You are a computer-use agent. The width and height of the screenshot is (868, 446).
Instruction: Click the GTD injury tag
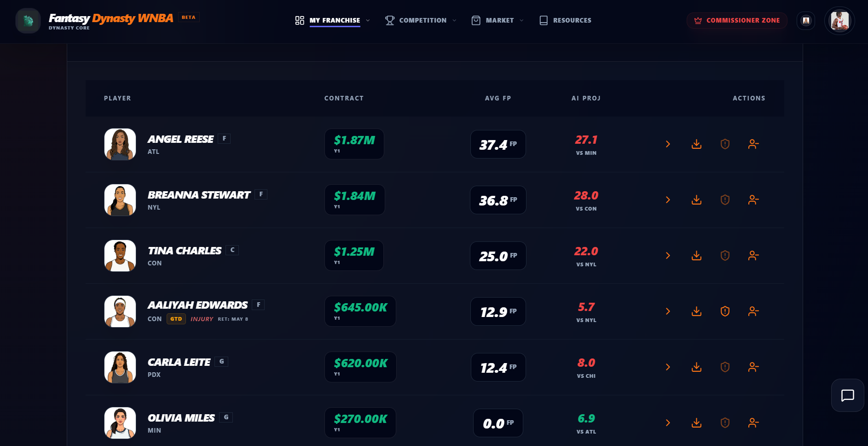(x=176, y=319)
